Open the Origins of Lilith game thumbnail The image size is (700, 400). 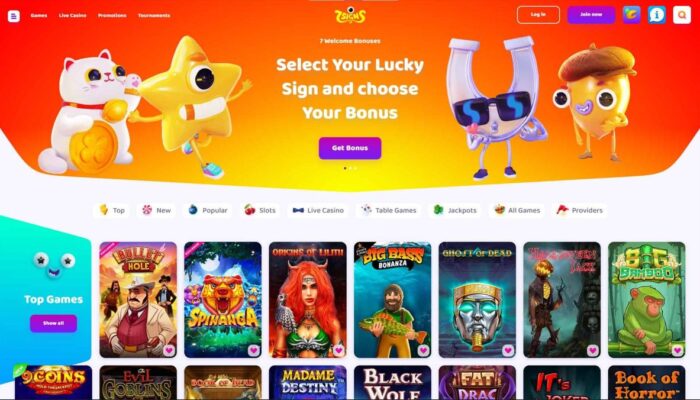pos(308,300)
